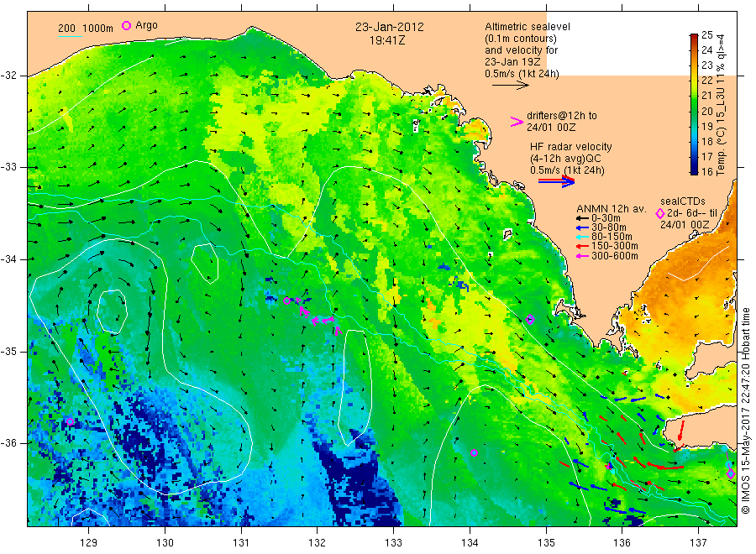
Task: Click the '300-600m' depth label
Action: point(615,256)
